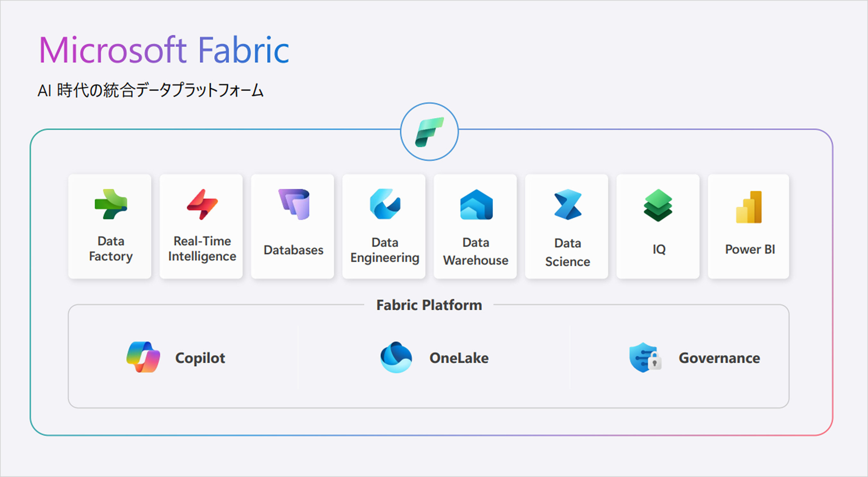Click the Governance shield lock icon
The height and width of the screenshot is (477, 868).
click(x=645, y=357)
